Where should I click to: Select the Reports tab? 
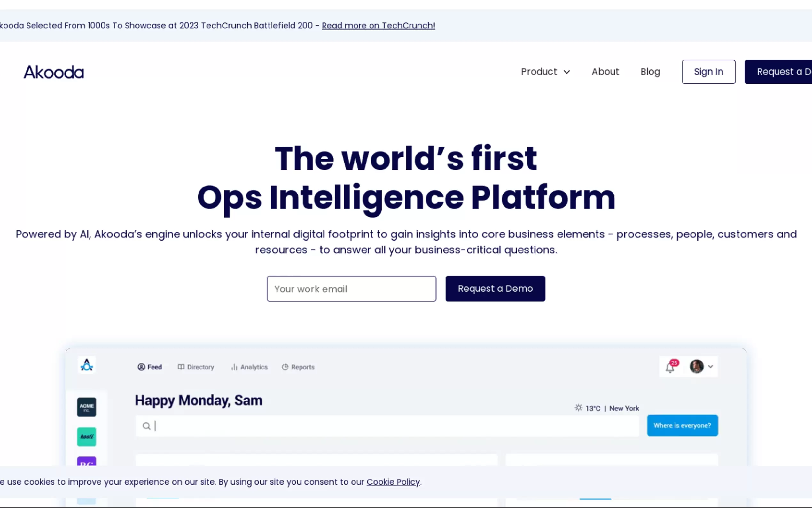298,367
